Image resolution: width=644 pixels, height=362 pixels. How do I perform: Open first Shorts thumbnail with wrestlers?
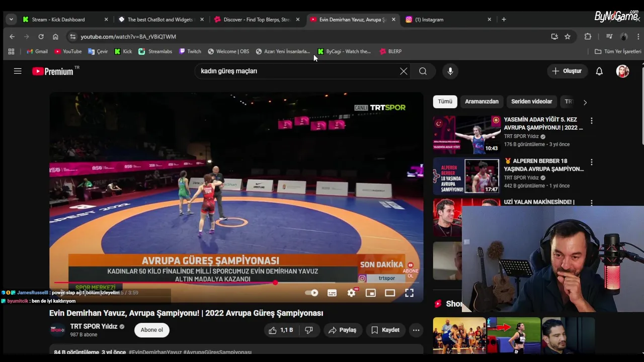point(459,335)
